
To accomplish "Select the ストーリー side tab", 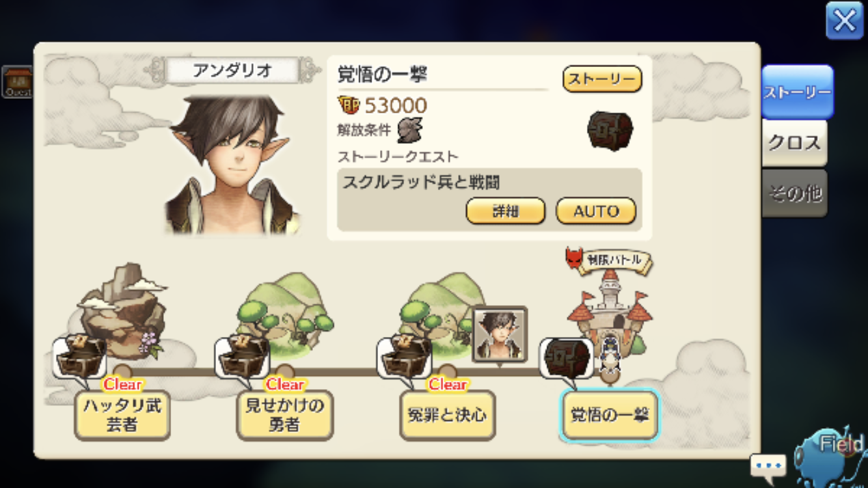I will (x=797, y=92).
